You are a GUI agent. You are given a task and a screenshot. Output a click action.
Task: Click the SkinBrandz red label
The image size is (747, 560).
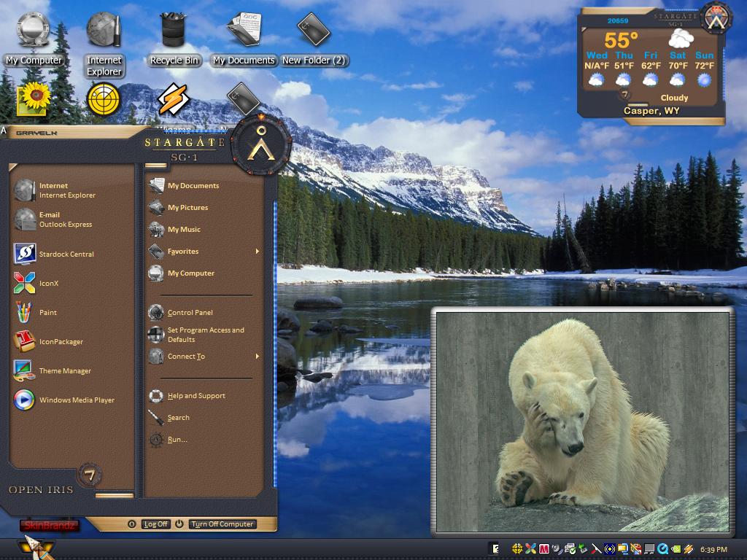pos(50,526)
